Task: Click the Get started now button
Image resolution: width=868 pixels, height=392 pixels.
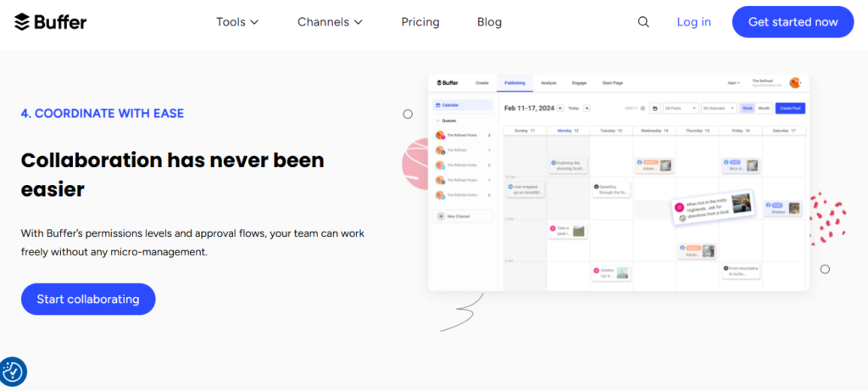Action: pyautogui.click(x=793, y=22)
